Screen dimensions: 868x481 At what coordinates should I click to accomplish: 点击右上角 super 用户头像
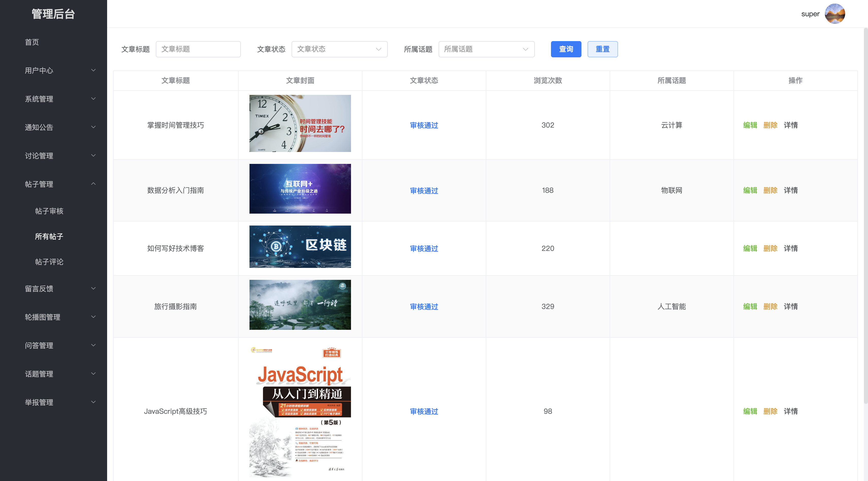[835, 13]
